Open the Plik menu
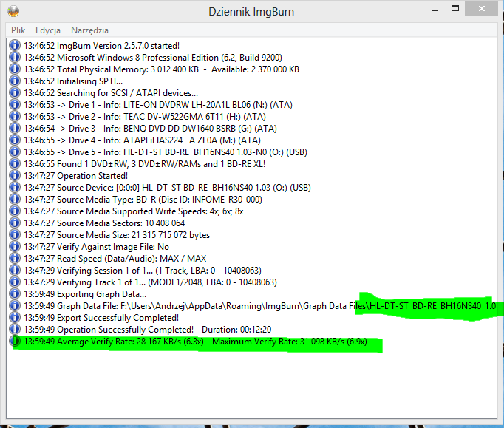Image resolution: width=504 pixels, height=428 pixels. pyautogui.click(x=18, y=30)
